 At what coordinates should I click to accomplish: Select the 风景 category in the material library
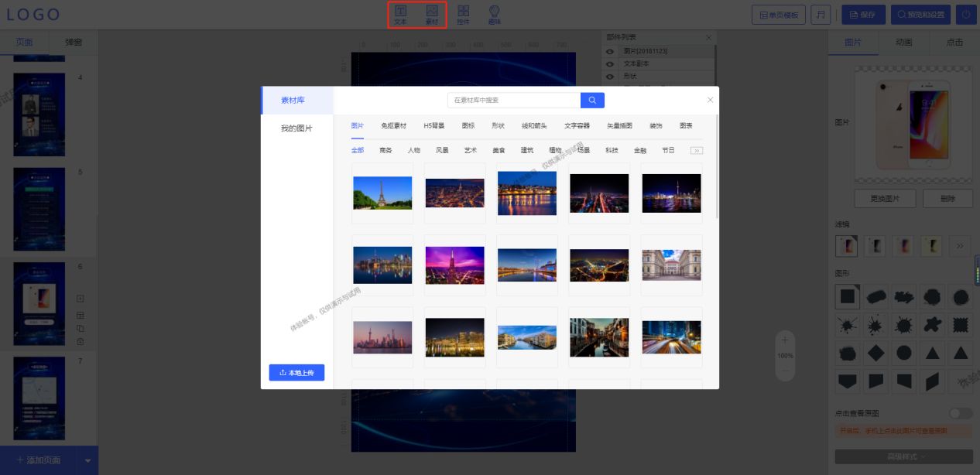pyautogui.click(x=441, y=150)
